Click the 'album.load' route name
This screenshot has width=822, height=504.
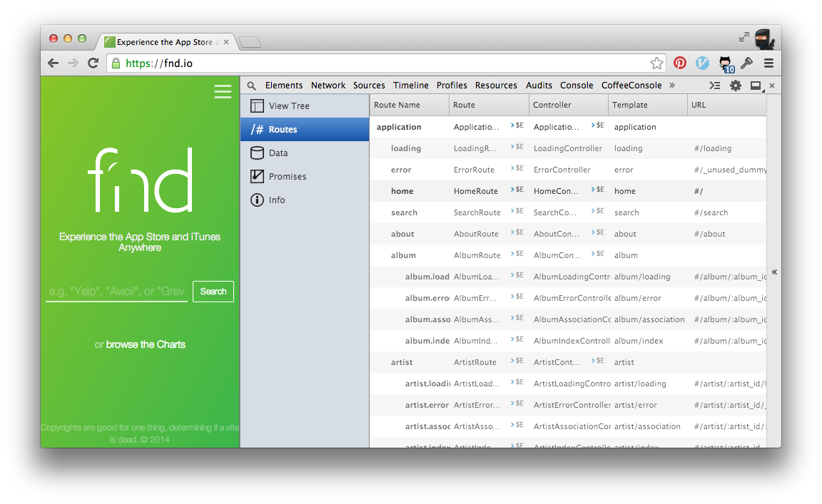(x=427, y=277)
